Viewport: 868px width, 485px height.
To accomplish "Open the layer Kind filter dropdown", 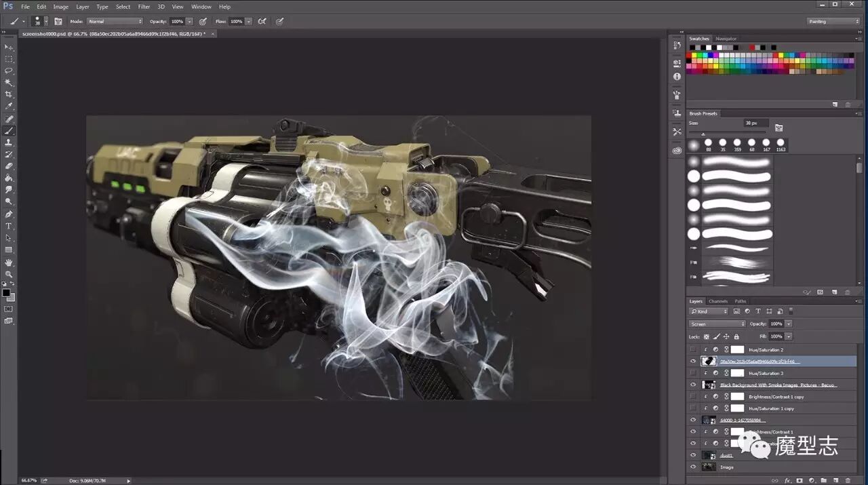I will tap(709, 311).
